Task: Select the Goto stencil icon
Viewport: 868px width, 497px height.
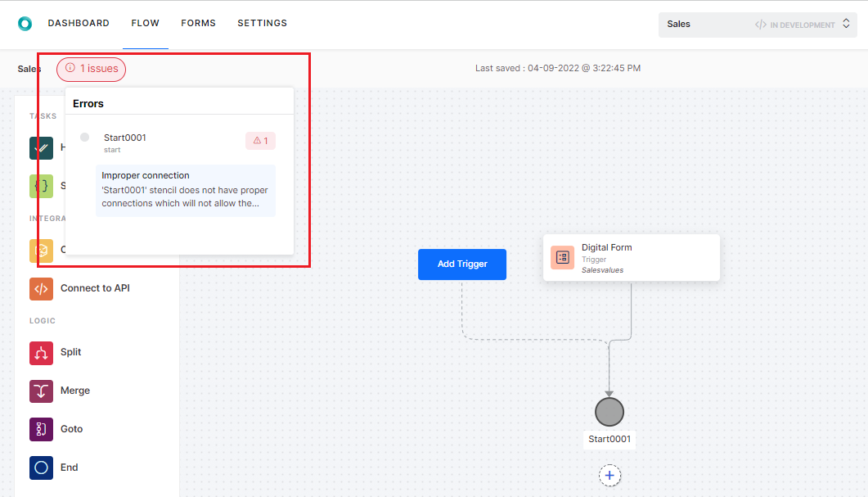Action: 41,428
